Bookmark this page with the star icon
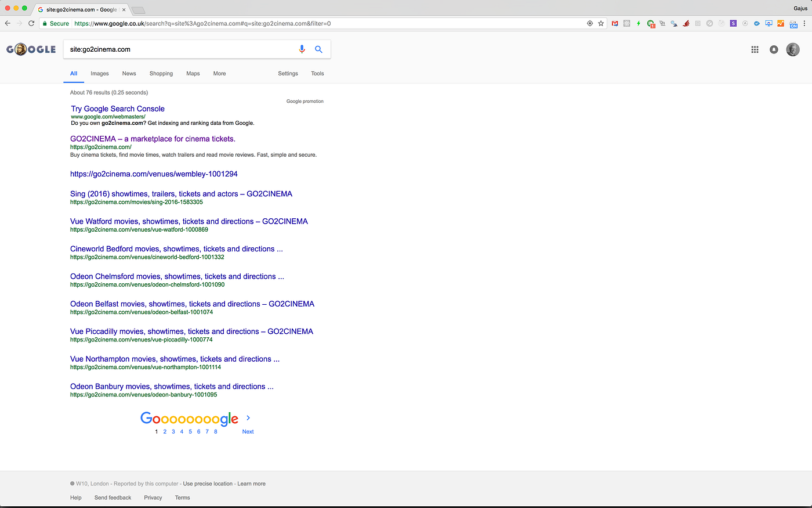 pos(601,24)
